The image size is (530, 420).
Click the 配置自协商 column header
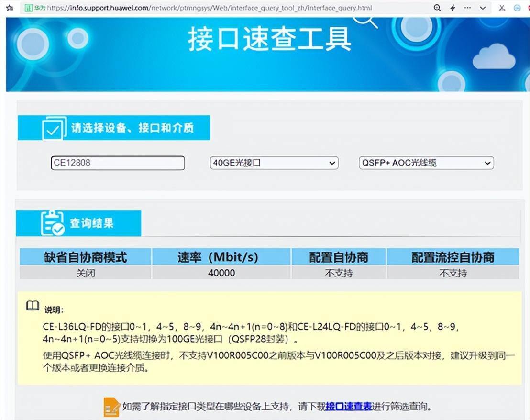point(338,257)
